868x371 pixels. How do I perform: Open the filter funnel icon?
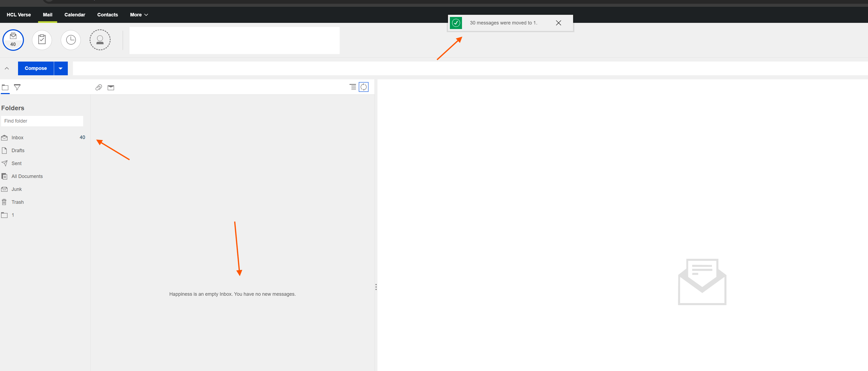click(17, 88)
